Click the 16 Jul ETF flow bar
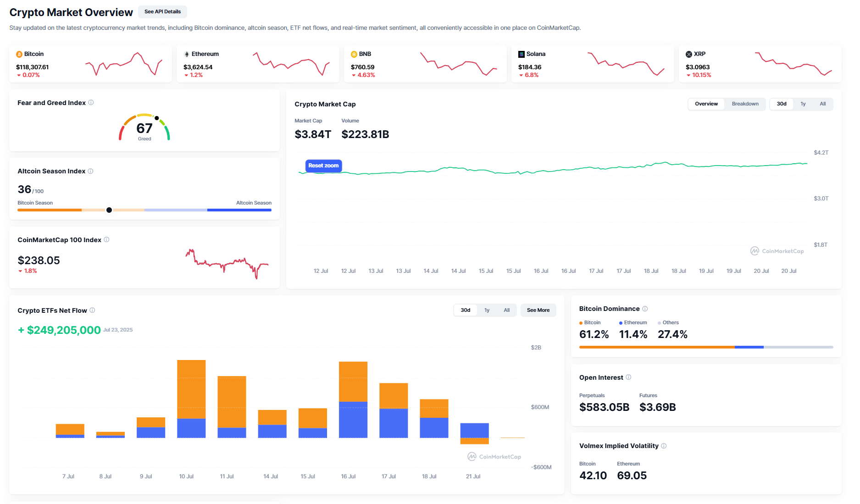 (x=353, y=400)
